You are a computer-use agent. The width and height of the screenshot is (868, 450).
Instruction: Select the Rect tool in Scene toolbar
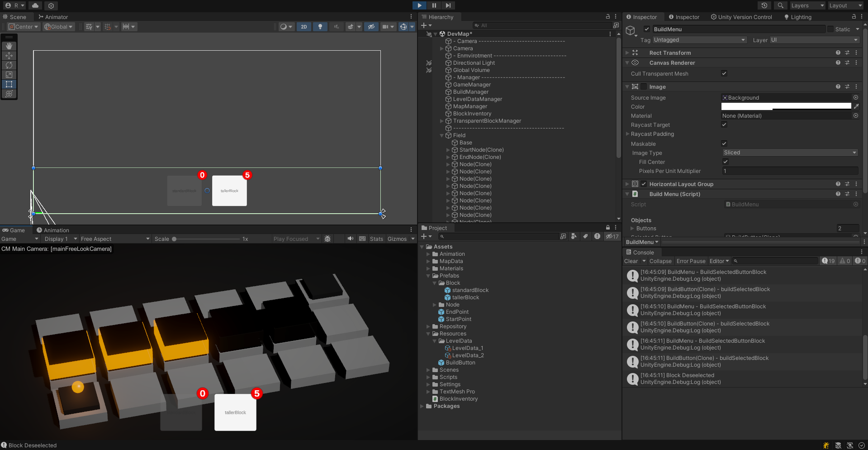point(9,84)
